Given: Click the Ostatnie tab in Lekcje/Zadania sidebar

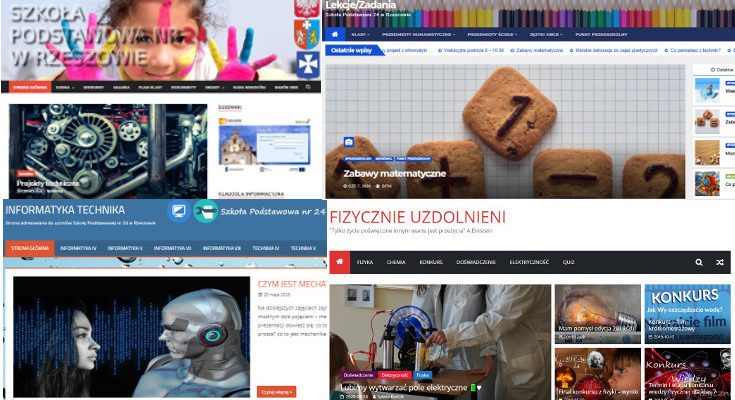Looking at the screenshot, I should pyautogui.click(x=721, y=70).
